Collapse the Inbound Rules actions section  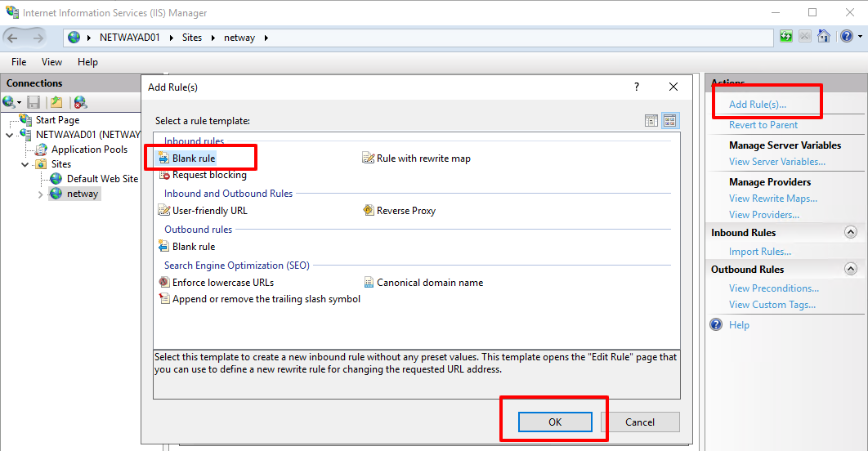(851, 233)
